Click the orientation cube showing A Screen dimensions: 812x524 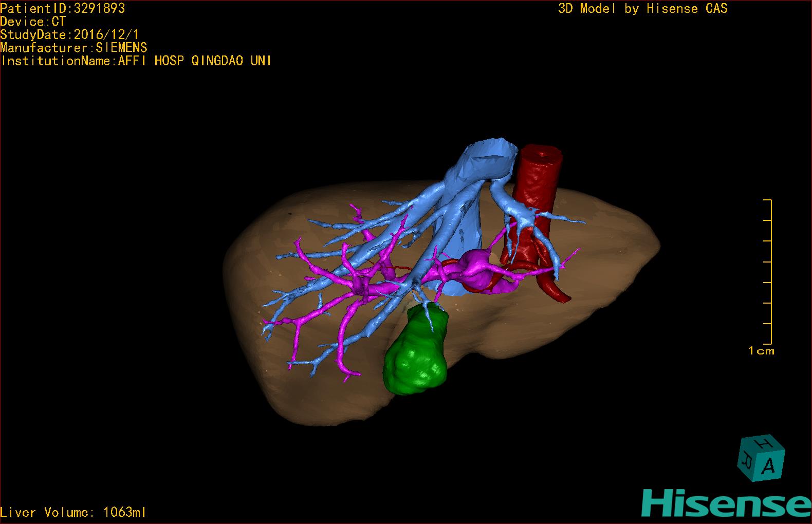click(x=761, y=459)
